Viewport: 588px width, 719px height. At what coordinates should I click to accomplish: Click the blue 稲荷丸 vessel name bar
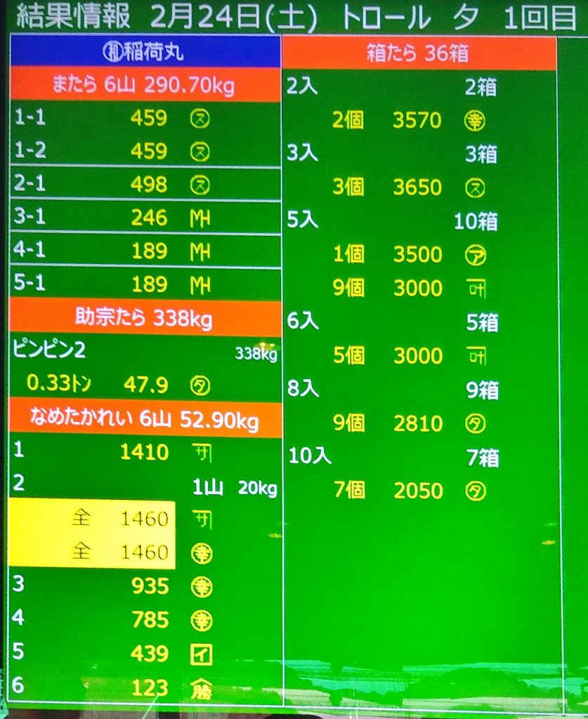[x=145, y=53]
